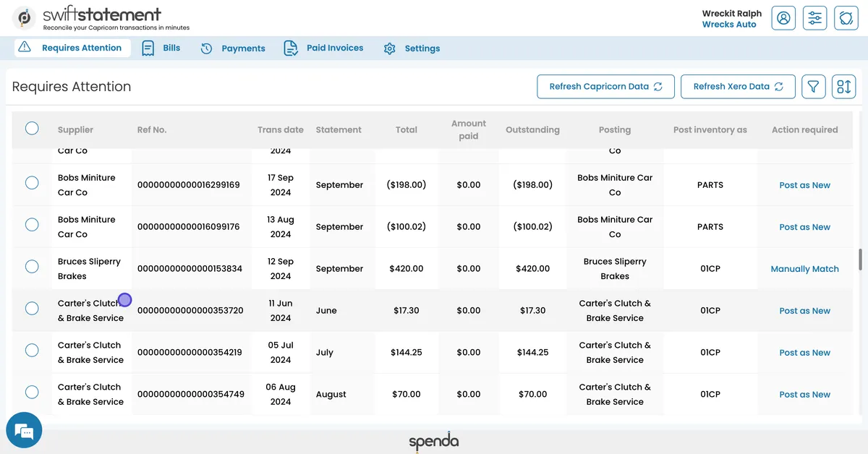Click ref number 00000000000000153834

pos(190,269)
